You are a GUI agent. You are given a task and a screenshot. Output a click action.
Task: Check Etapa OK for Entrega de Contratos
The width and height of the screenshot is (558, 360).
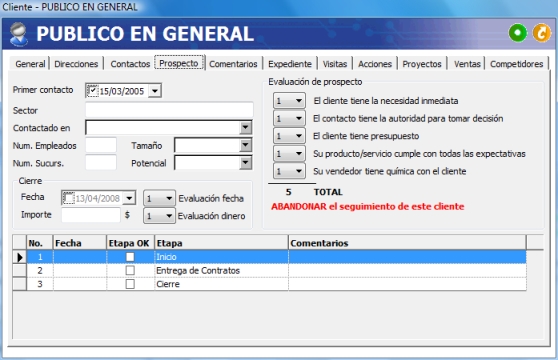(130, 270)
